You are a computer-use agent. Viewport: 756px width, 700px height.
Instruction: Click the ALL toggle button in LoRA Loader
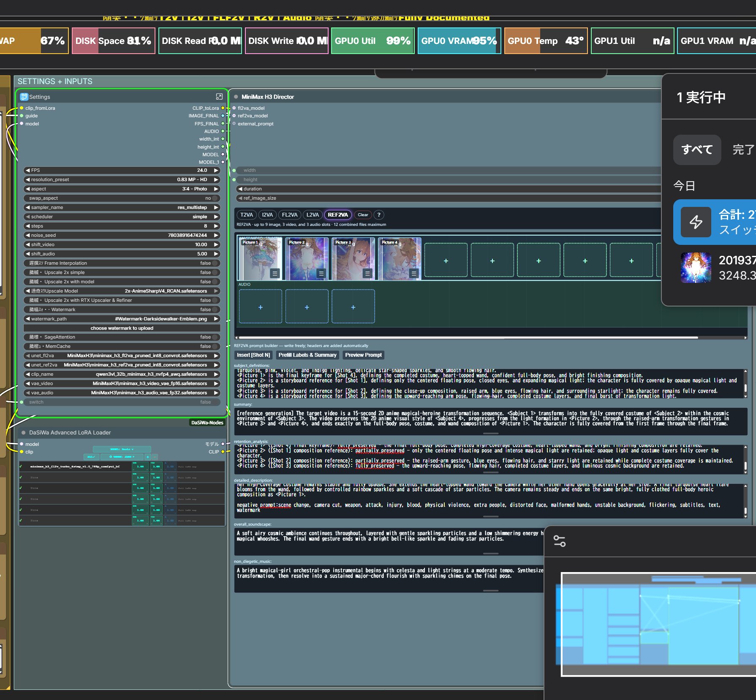(91, 457)
